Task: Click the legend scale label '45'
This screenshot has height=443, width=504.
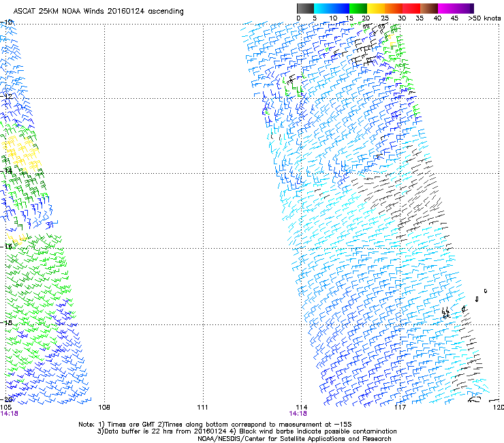Action: (454, 18)
